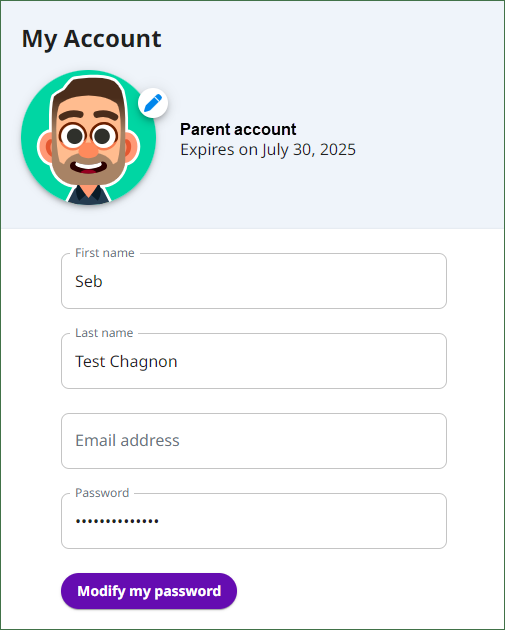Select the Expires on July 30, 2025 text
The height and width of the screenshot is (630, 505).
[x=268, y=150]
